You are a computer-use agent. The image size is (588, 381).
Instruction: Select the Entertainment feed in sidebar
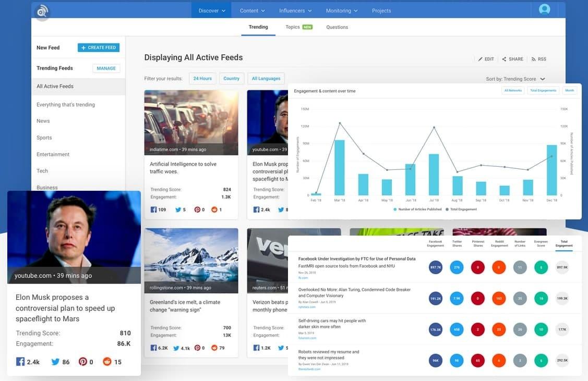click(x=53, y=154)
